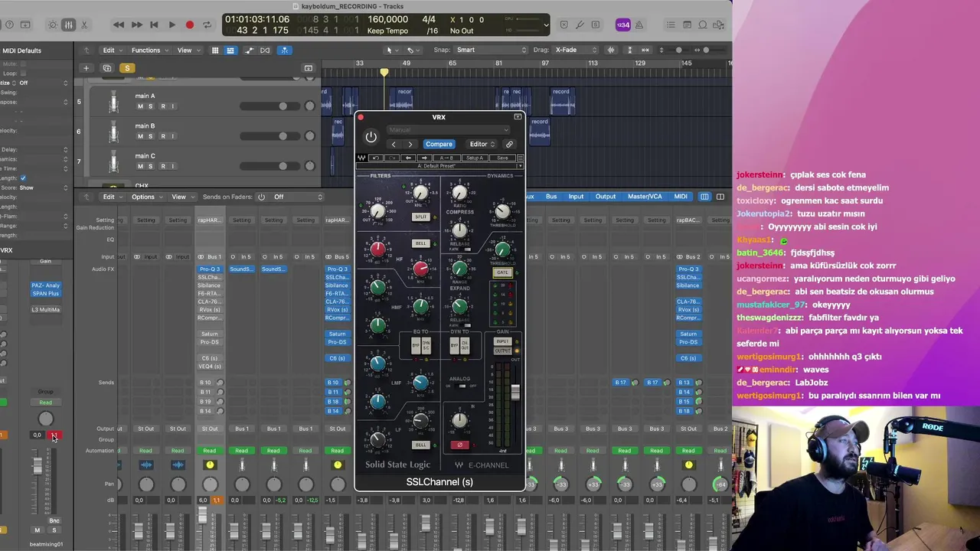The width and height of the screenshot is (980, 551).
Task: Click Waves undo arrow in plugin toolbar
Action: 376,158
